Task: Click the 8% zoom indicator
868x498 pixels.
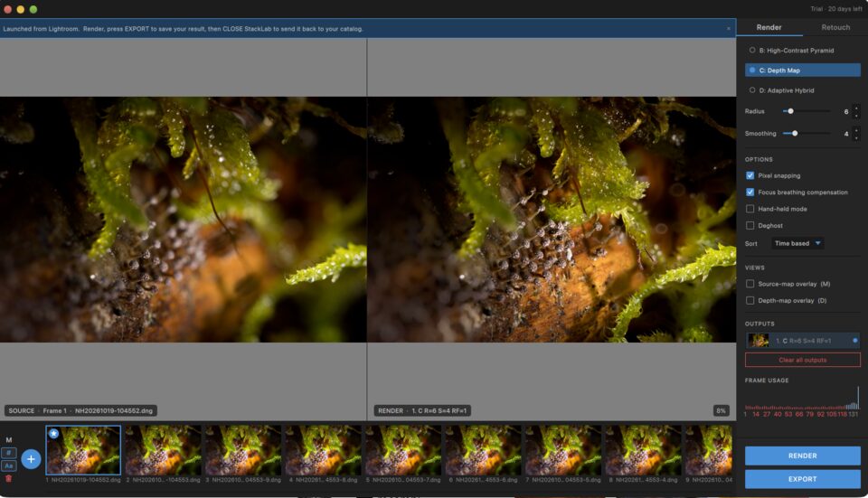Action: tap(721, 411)
